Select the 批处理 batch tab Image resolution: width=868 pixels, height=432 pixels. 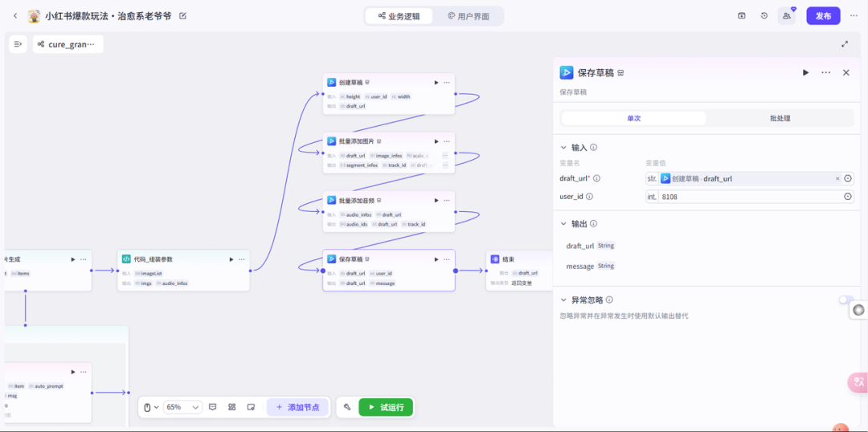[x=780, y=118]
